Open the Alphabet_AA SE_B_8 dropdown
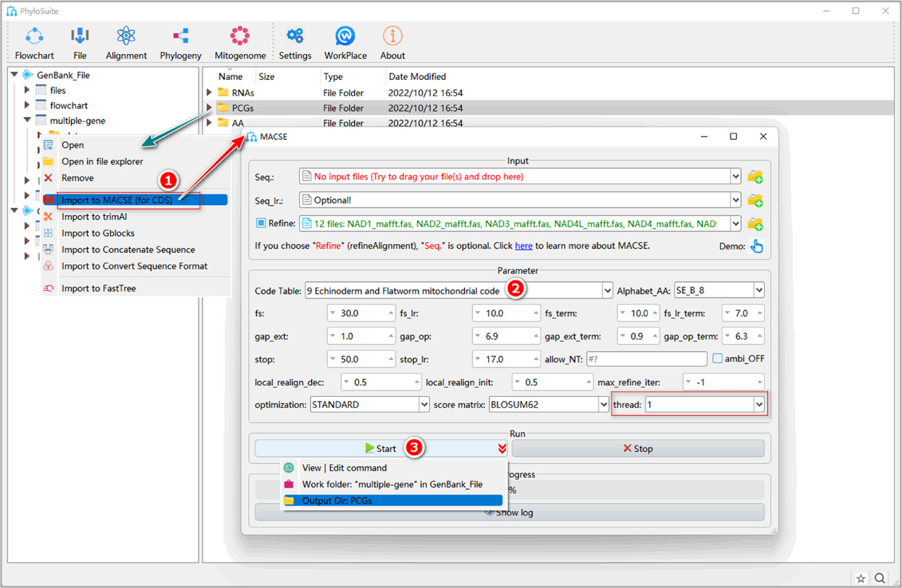The image size is (902, 588). point(758,290)
